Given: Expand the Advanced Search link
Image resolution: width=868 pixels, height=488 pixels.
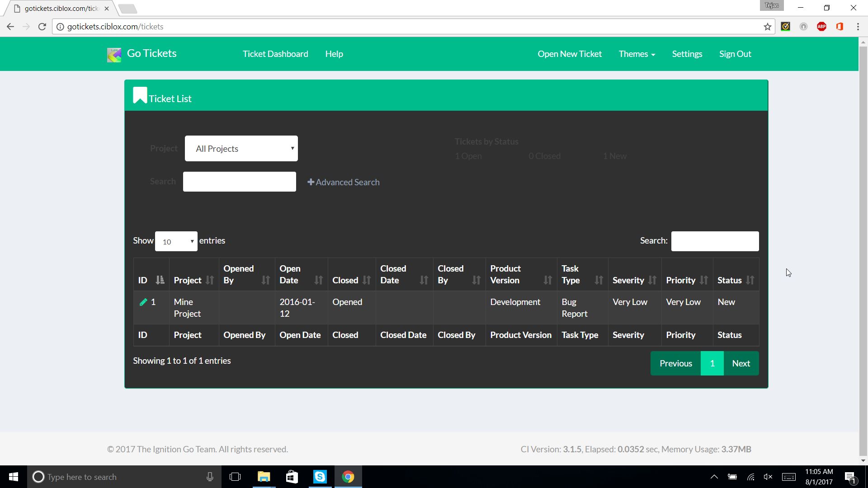Looking at the screenshot, I should 344,182.
